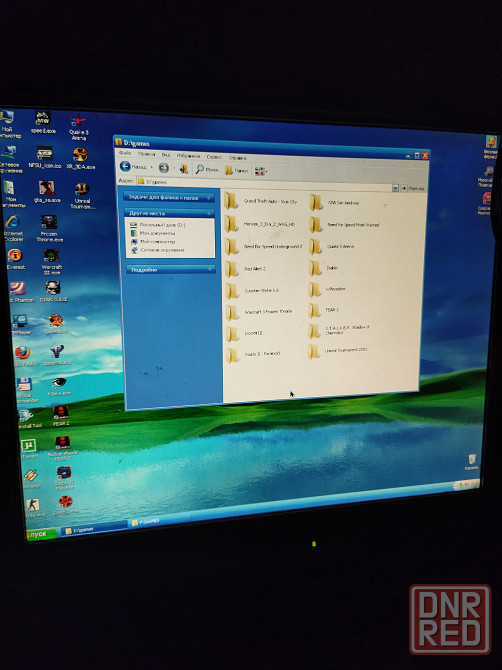The width and height of the screenshot is (502, 670).
Task: Open the Counter-Strike 1.6 folder
Action: point(252,291)
